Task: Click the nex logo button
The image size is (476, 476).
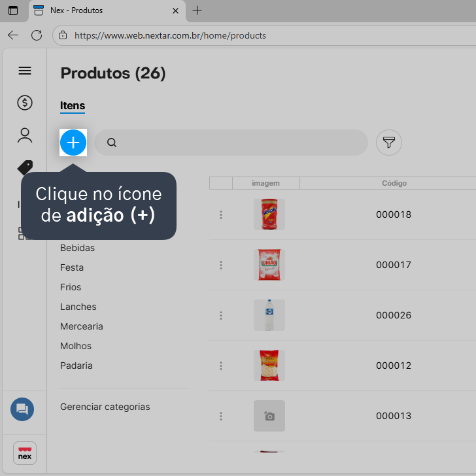Action: tap(25, 453)
